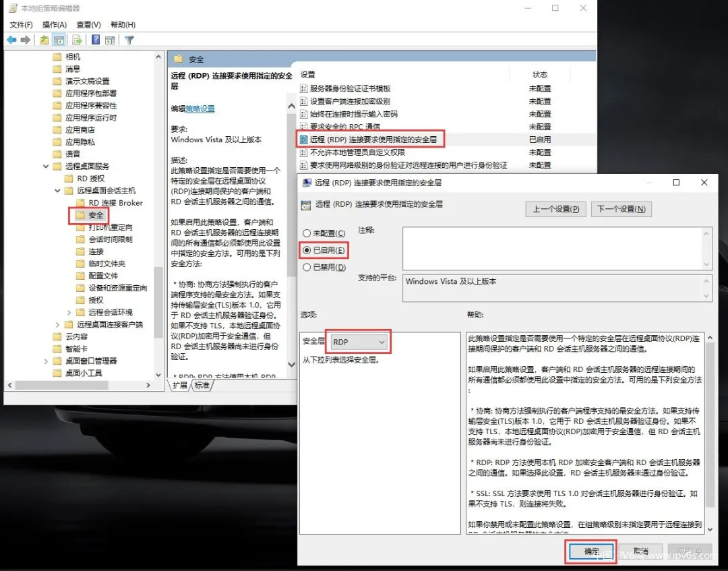This screenshot has height=571, width=728.
Task: Click the back navigation arrow
Action: 11,39
